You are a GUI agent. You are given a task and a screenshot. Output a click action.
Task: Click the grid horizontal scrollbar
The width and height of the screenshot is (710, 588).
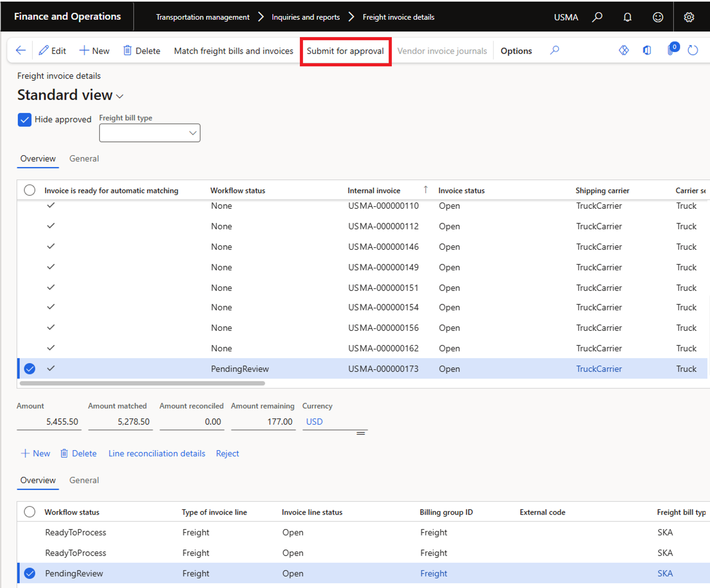pos(143,383)
